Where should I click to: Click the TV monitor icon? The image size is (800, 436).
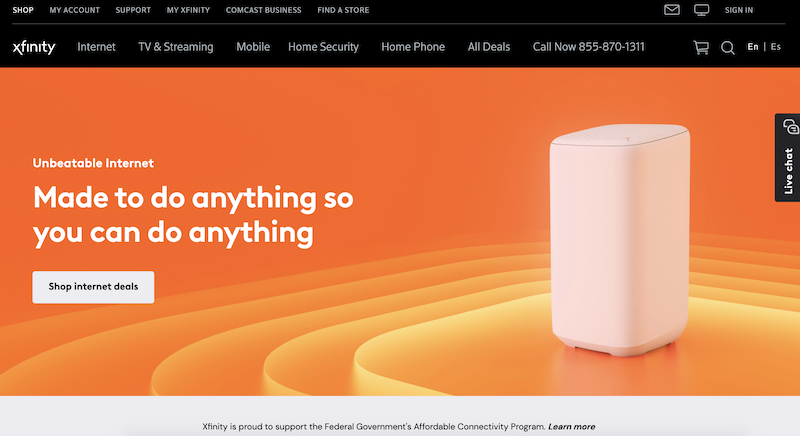pyautogui.click(x=702, y=10)
